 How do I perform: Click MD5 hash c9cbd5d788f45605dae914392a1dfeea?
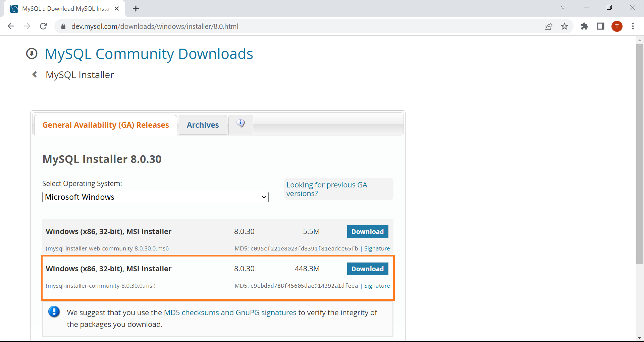coord(304,286)
